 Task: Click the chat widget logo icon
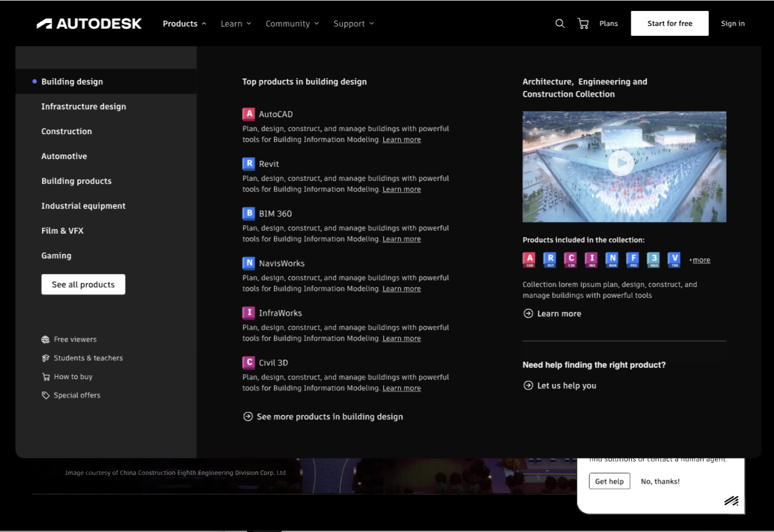731,500
